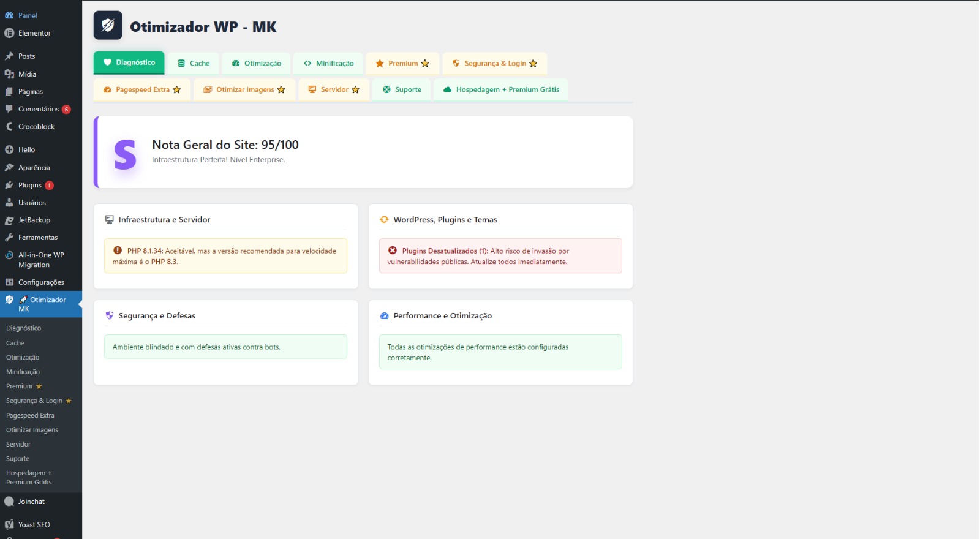This screenshot has height=539, width=980.
Task: Click the Joinchat bubble icon
Action: [9, 502]
